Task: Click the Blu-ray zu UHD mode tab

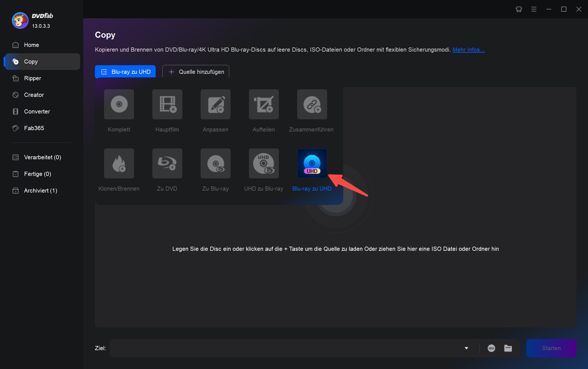Action: (x=125, y=72)
